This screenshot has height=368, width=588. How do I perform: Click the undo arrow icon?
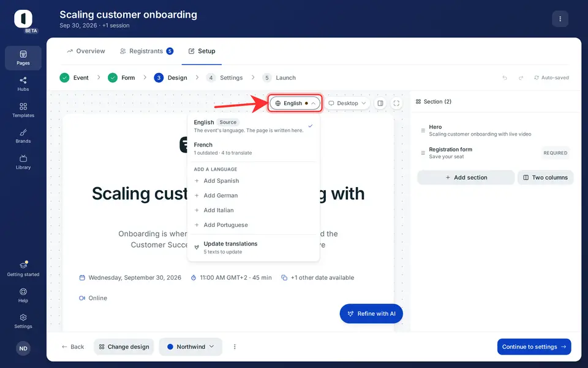tap(505, 78)
